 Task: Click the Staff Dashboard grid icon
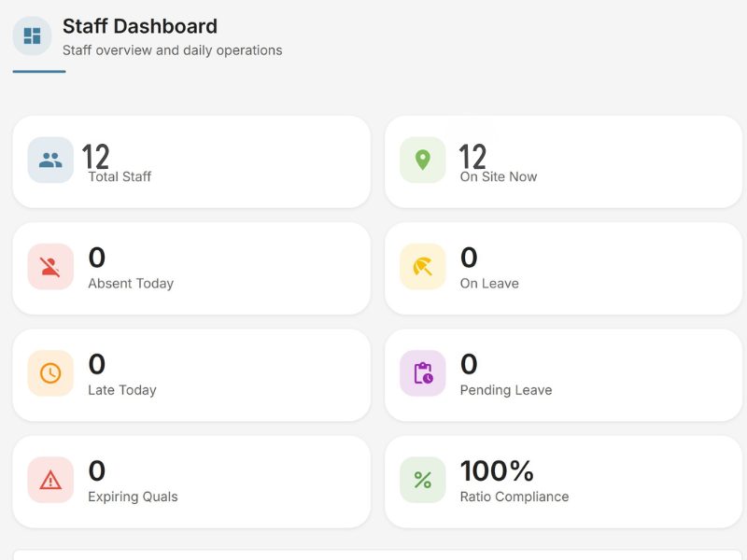[32, 36]
